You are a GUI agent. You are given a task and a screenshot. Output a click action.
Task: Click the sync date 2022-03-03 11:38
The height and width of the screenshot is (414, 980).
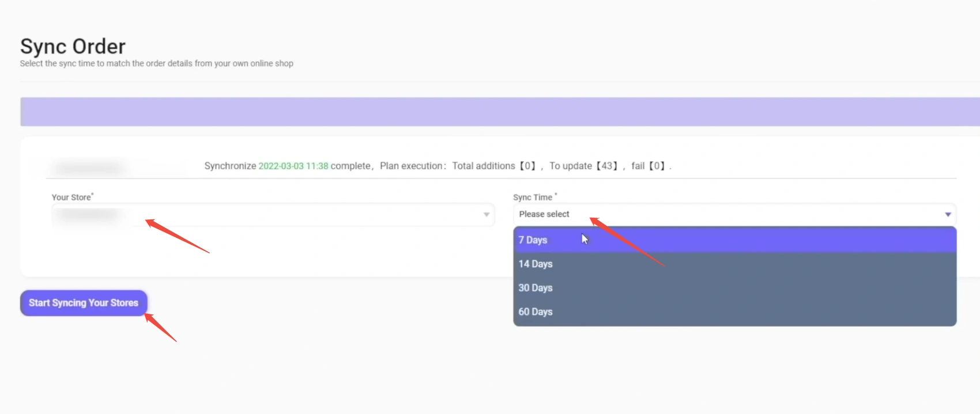click(293, 166)
